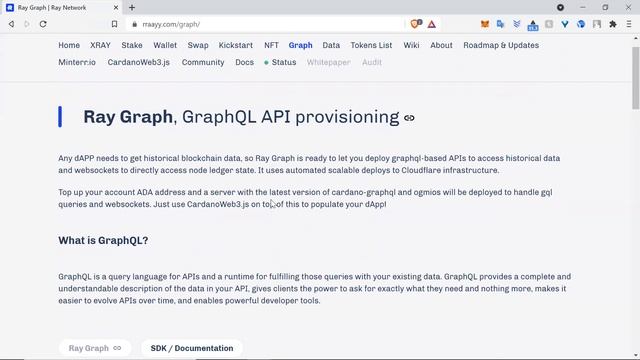Open the Docs link
The image size is (640, 360).
[x=244, y=62]
